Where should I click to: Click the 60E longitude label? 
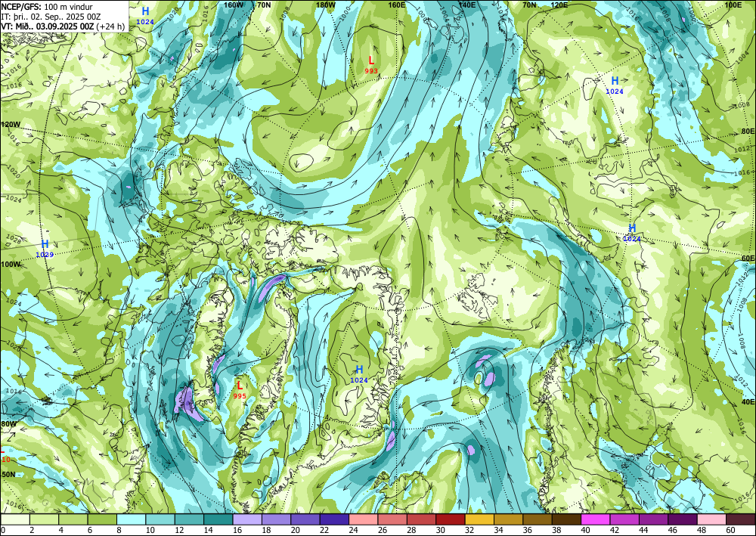point(748,258)
